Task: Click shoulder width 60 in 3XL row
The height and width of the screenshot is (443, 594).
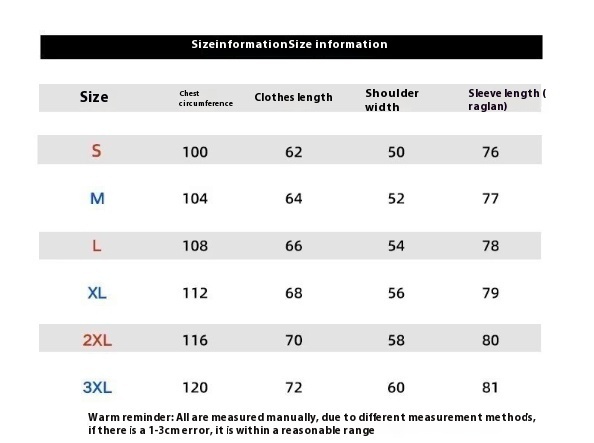Action: coord(396,388)
